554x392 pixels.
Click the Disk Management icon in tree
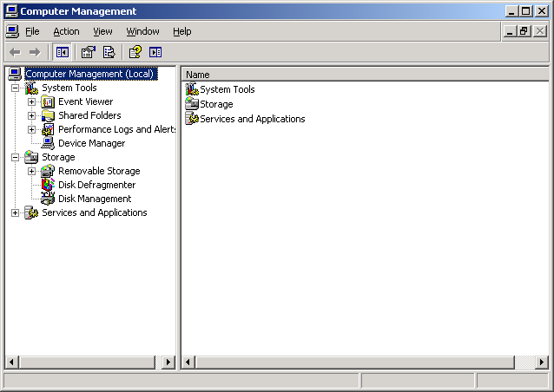point(48,199)
